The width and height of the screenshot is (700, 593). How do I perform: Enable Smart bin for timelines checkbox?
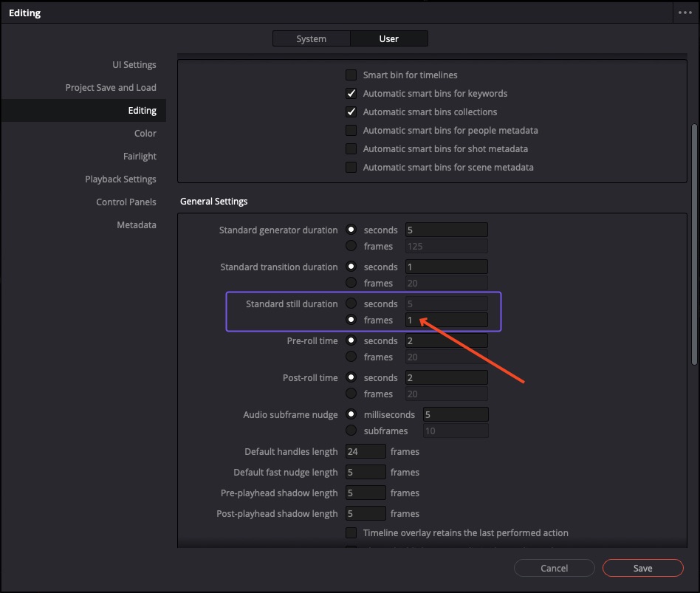351,75
